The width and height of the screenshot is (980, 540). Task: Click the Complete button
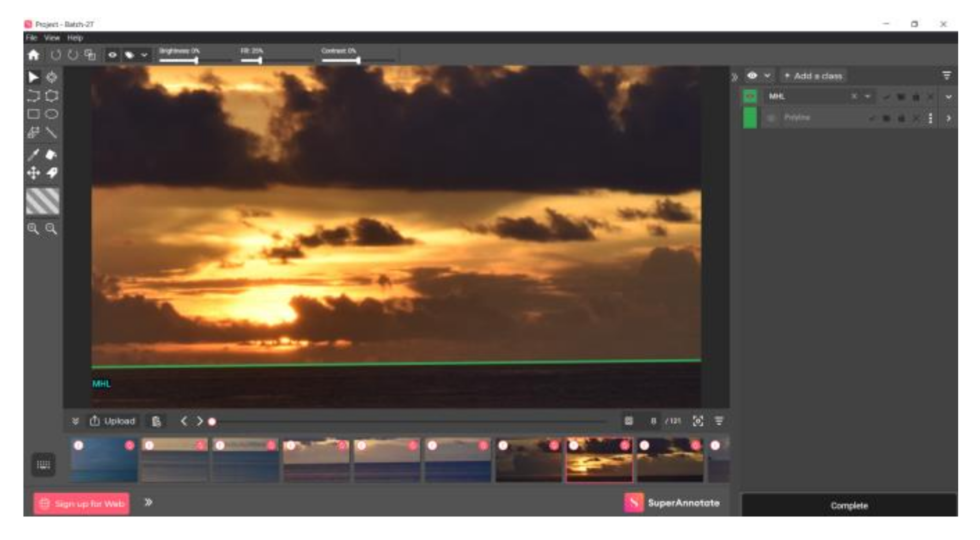pos(849,505)
